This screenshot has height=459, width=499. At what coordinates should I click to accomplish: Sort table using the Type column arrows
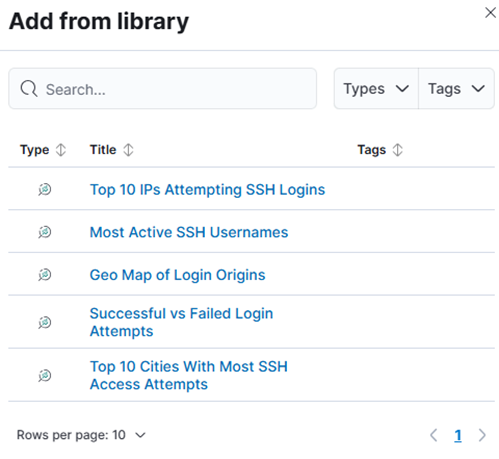61,150
